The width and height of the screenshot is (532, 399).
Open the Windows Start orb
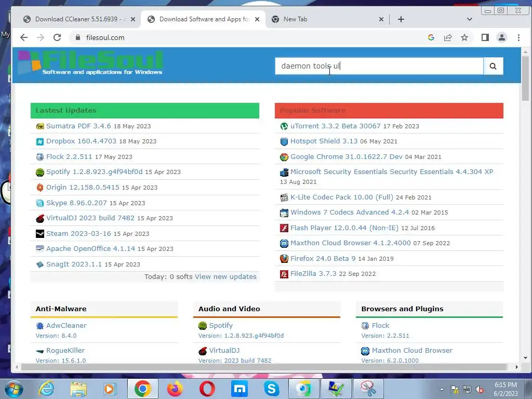click(x=14, y=389)
